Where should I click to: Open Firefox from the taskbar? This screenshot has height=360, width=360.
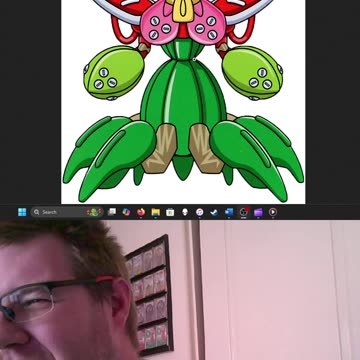point(141,212)
